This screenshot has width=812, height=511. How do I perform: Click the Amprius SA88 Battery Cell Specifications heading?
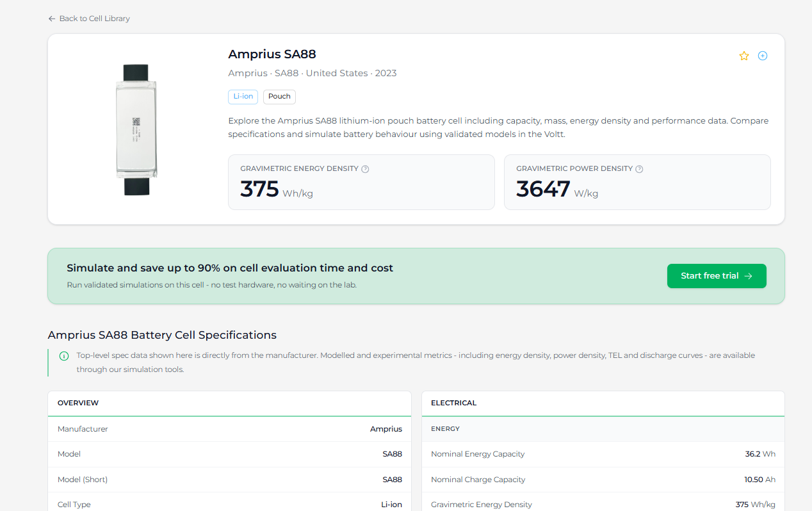point(162,335)
